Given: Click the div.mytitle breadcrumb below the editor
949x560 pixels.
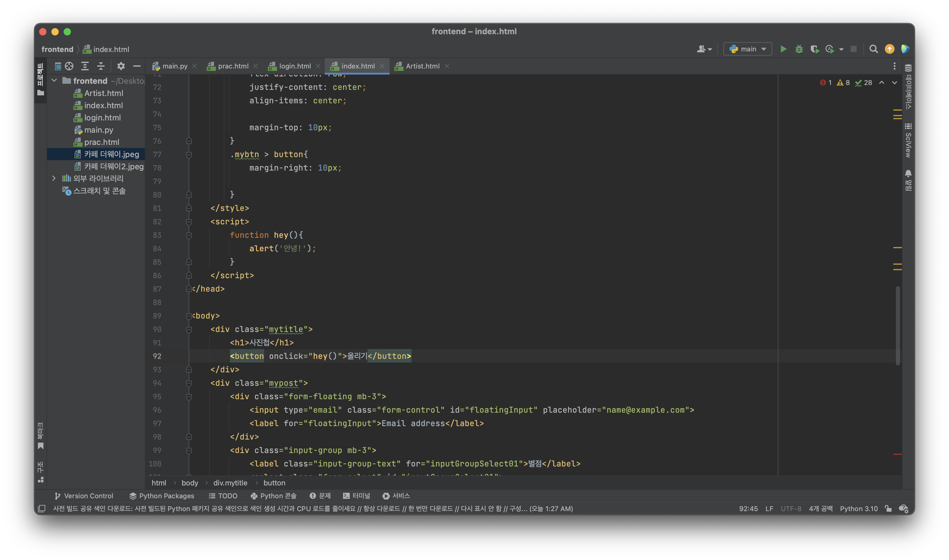Looking at the screenshot, I should click(230, 483).
